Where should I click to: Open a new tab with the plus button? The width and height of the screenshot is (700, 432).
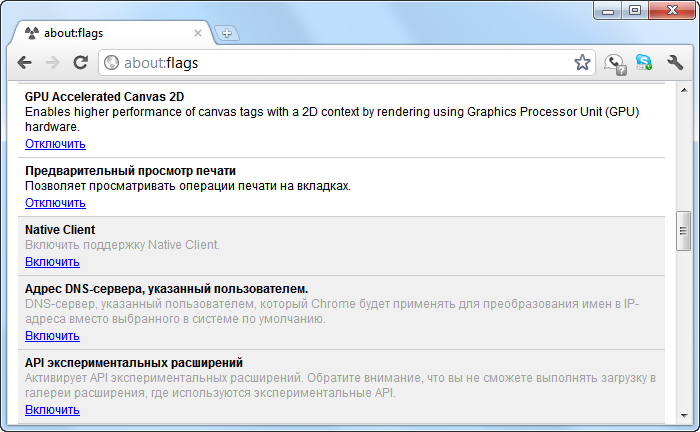(x=227, y=33)
